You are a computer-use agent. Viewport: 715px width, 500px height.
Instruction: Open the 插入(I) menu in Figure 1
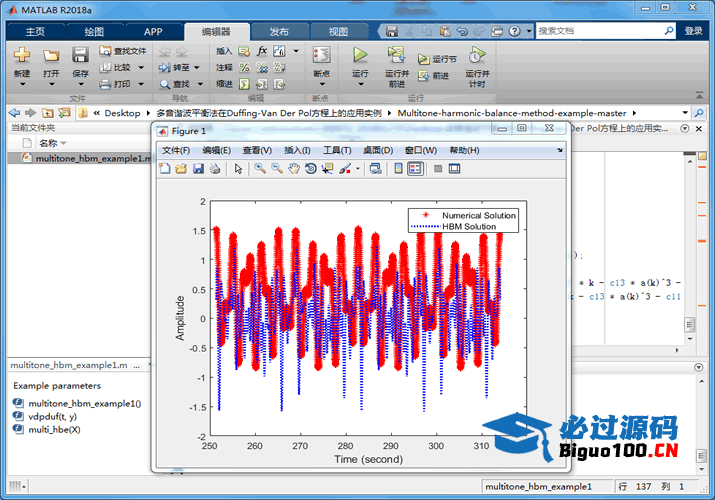(297, 150)
